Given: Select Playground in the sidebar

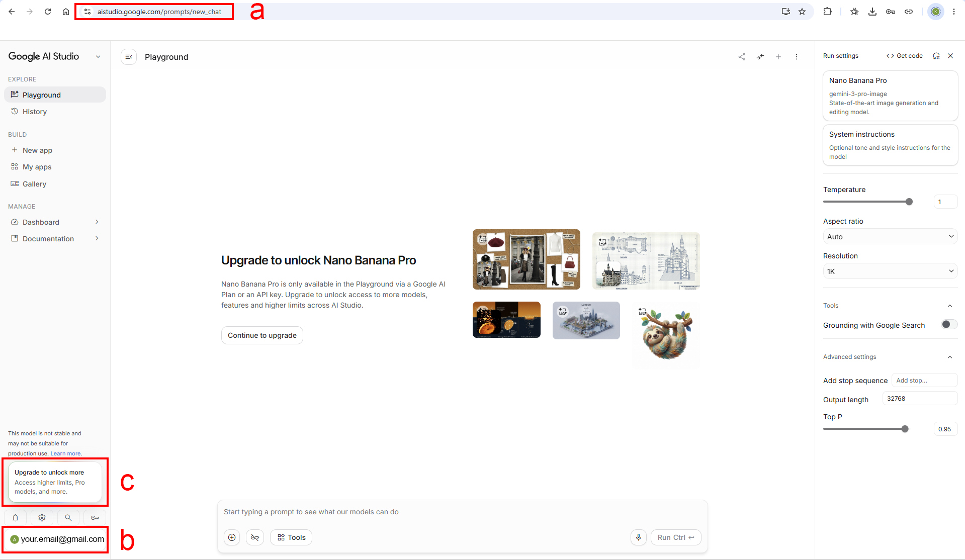Looking at the screenshot, I should pos(55,95).
